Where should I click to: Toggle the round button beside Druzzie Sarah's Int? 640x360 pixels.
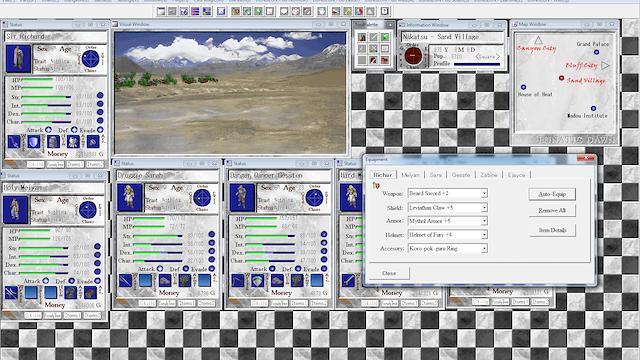tap(211, 242)
